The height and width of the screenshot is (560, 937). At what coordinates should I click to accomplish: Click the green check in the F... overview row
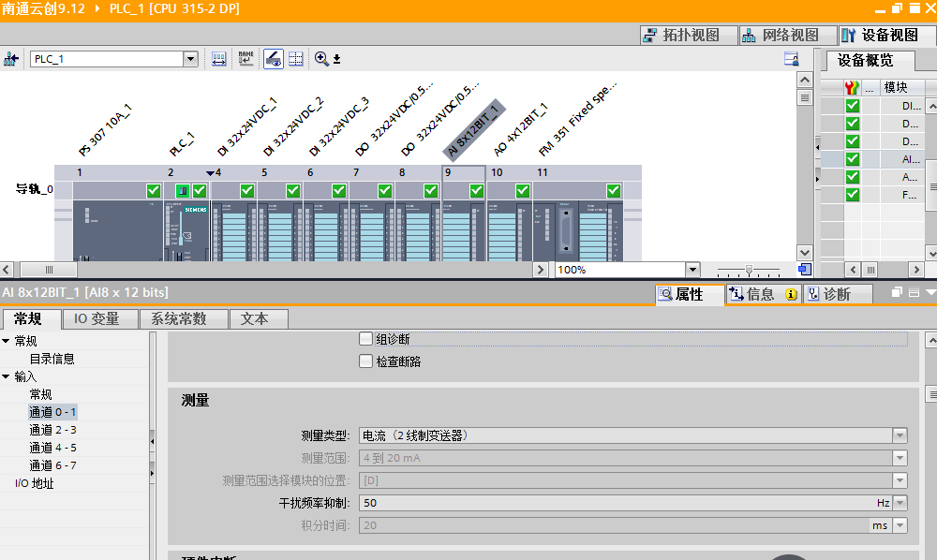tap(852, 195)
